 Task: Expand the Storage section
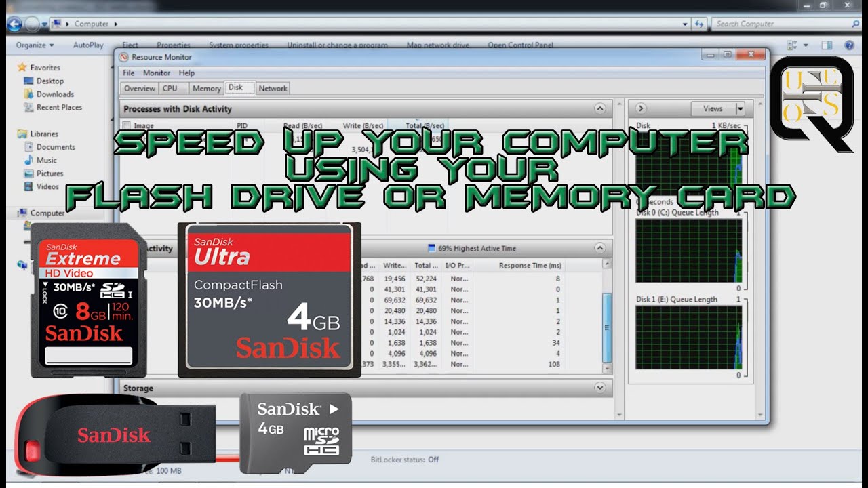599,388
